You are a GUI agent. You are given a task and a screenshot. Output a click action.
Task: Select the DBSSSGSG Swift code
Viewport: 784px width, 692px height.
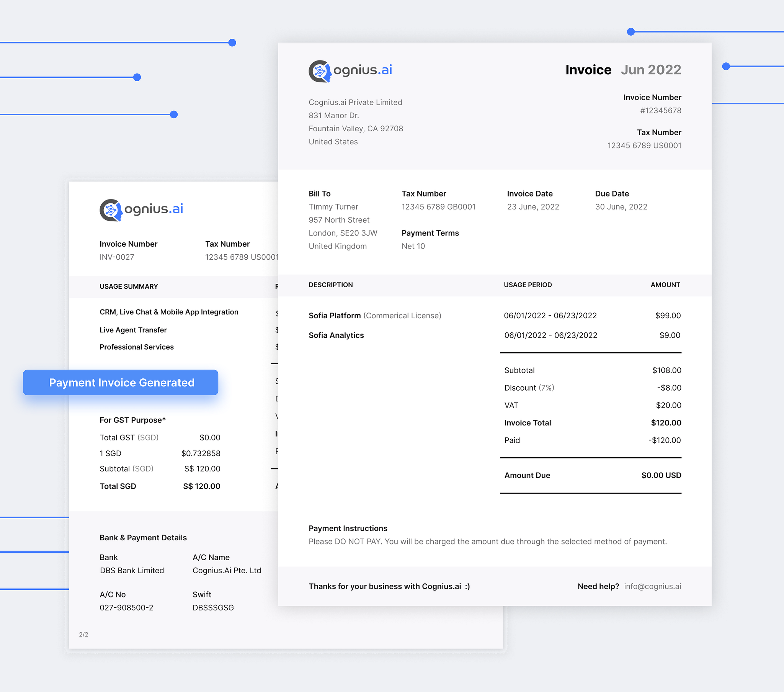click(x=213, y=608)
